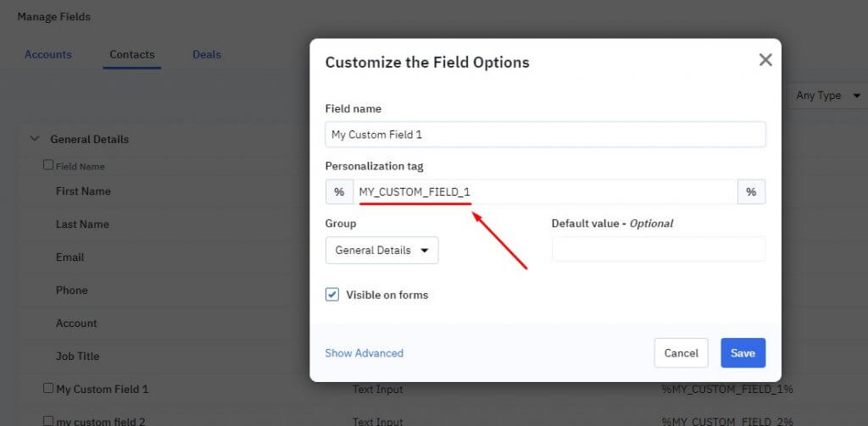
Task: Click the Save button
Action: [x=743, y=353]
